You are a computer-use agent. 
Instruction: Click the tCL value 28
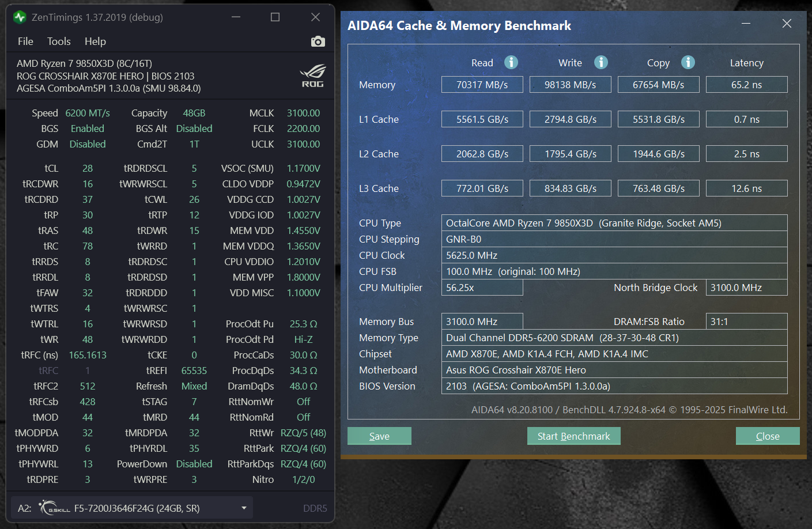tap(88, 168)
